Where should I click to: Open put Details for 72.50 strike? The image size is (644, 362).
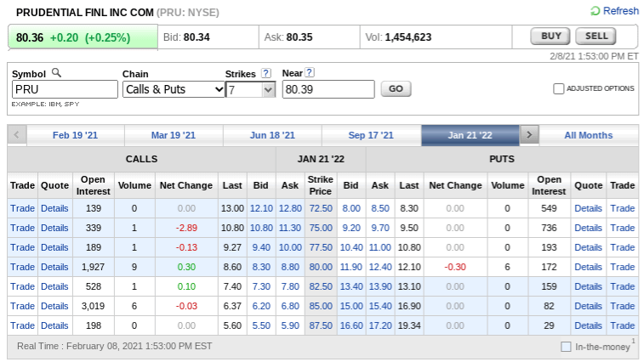click(x=588, y=208)
